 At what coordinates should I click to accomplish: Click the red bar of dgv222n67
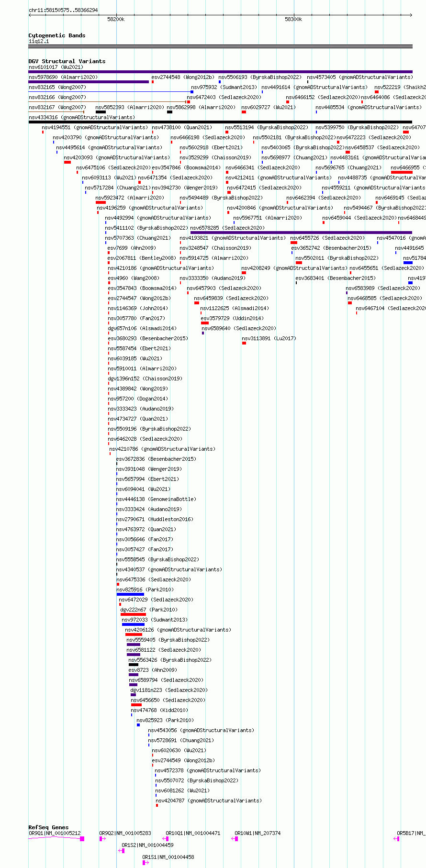tap(133, 614)
